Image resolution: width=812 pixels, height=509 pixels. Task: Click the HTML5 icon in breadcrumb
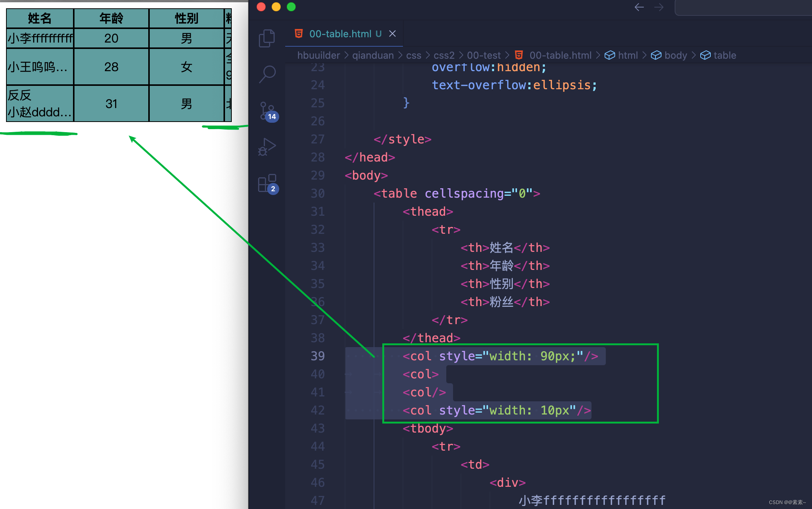pos(519,55)
